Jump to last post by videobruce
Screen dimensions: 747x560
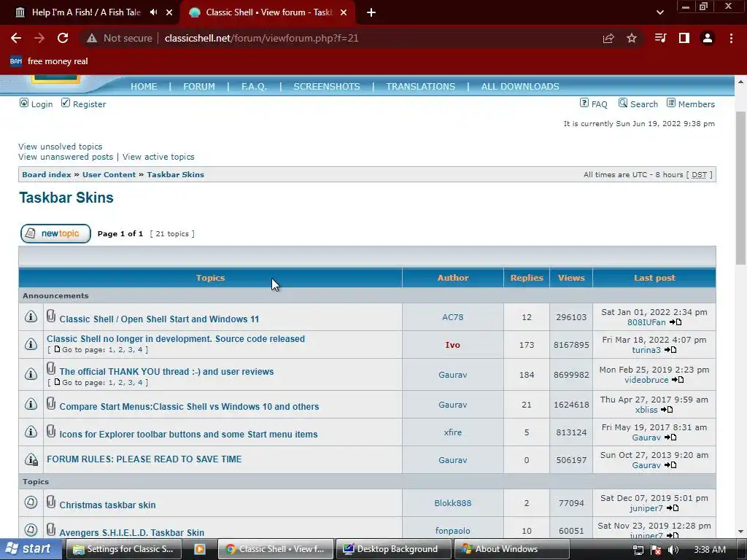(678, 380)
